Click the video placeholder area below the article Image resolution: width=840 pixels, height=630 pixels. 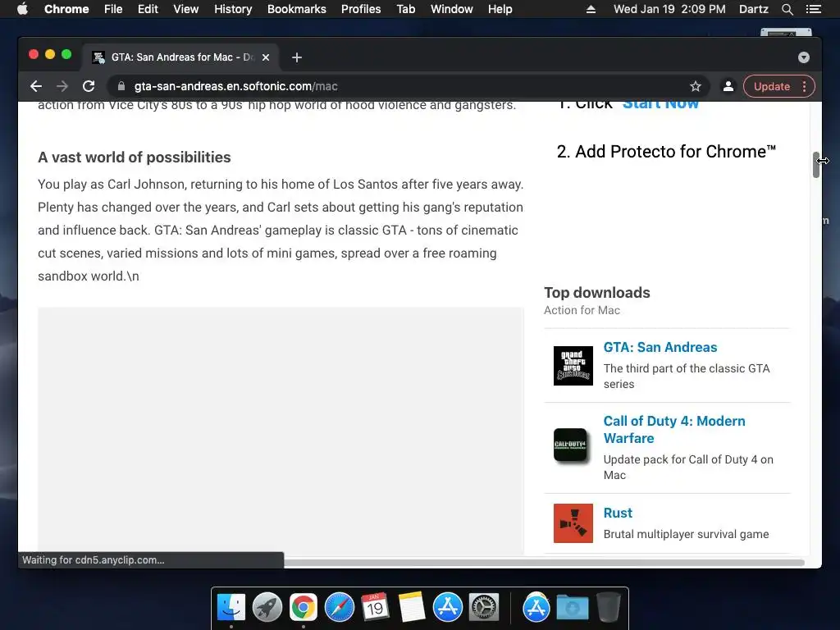point(281,431)
